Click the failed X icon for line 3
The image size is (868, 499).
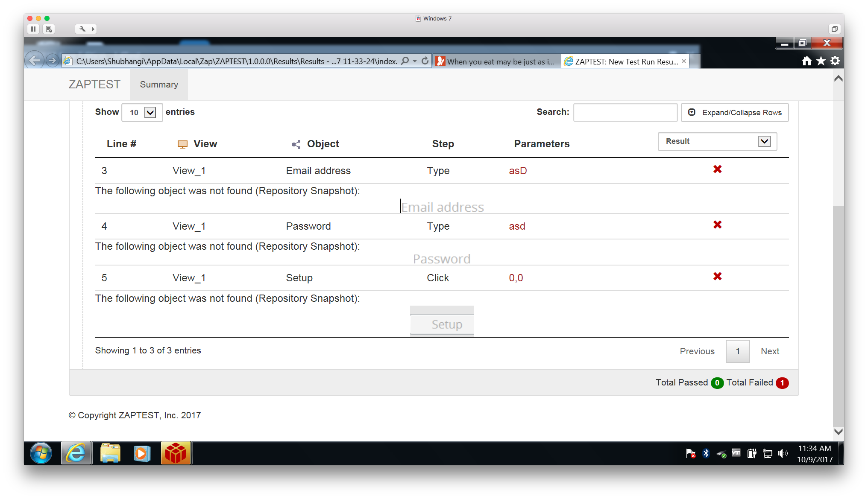(717, 169)
